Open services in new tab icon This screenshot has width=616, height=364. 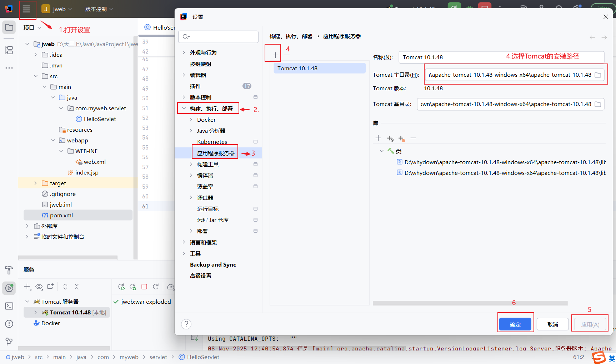tap(50, 287)
